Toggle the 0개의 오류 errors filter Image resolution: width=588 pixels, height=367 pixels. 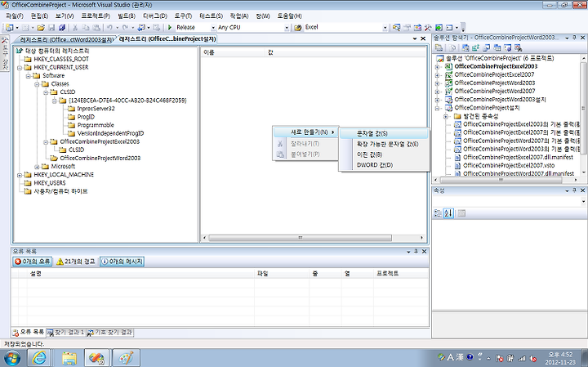(x=32, y=262)
